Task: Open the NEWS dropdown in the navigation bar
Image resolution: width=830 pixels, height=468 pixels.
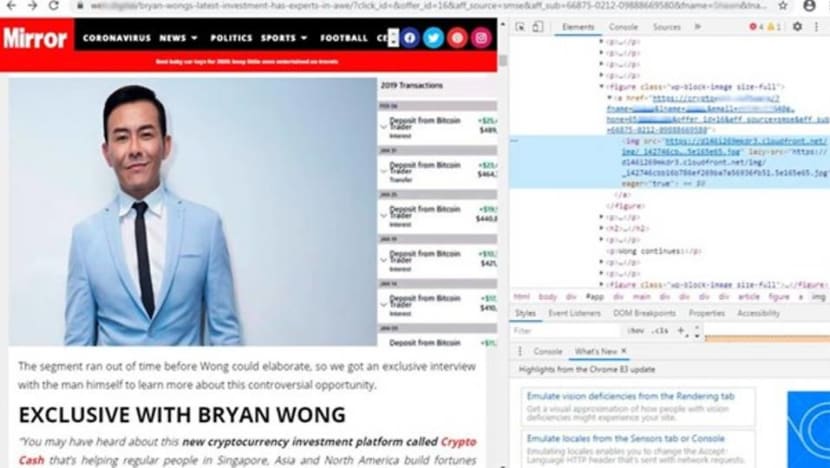Action: tap(178, 38)
